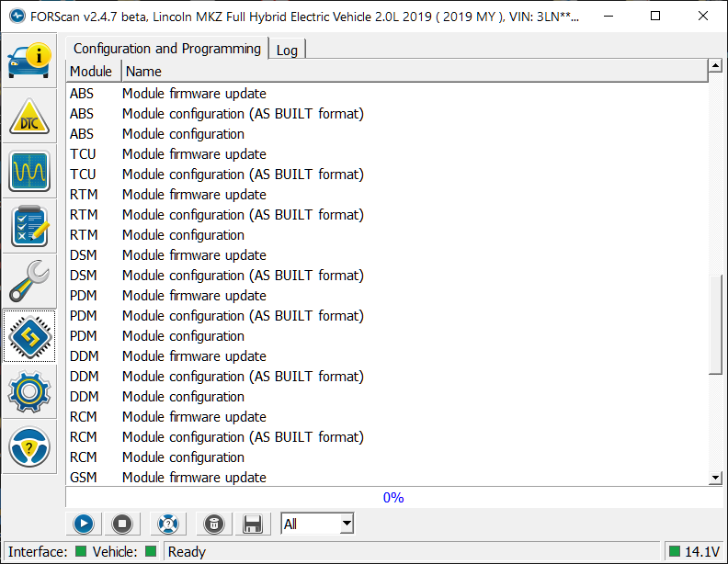Click the Vehicle status indicator
Viewport: 728px width, 564px height.
(x=151, y=551)
